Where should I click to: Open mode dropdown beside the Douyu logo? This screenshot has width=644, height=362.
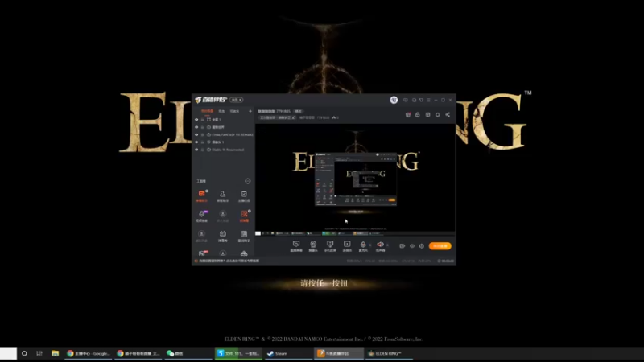(237, 100)
